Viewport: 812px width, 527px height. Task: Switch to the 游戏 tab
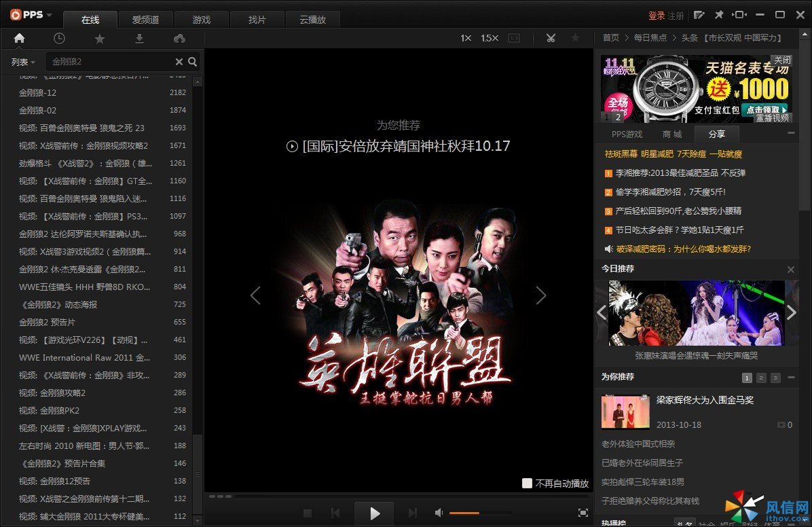(x=201, y=20)
